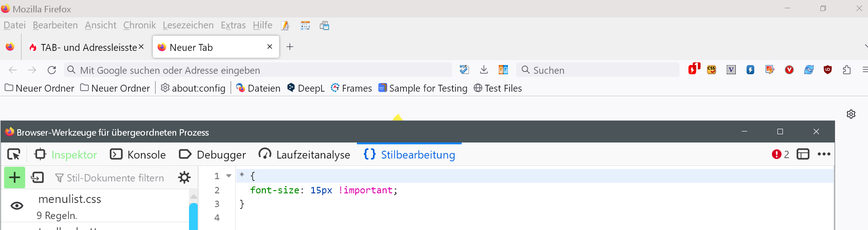The width and height of the screenshot is (868, 230).
Task: Open the extensions puzzle-piece menu
Action: point(846,70)
